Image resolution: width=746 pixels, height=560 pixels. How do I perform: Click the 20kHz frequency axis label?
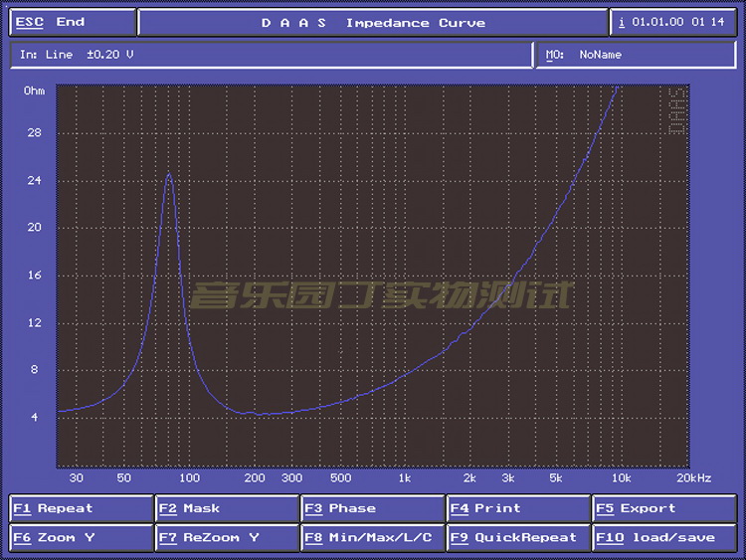pos(693,478)
